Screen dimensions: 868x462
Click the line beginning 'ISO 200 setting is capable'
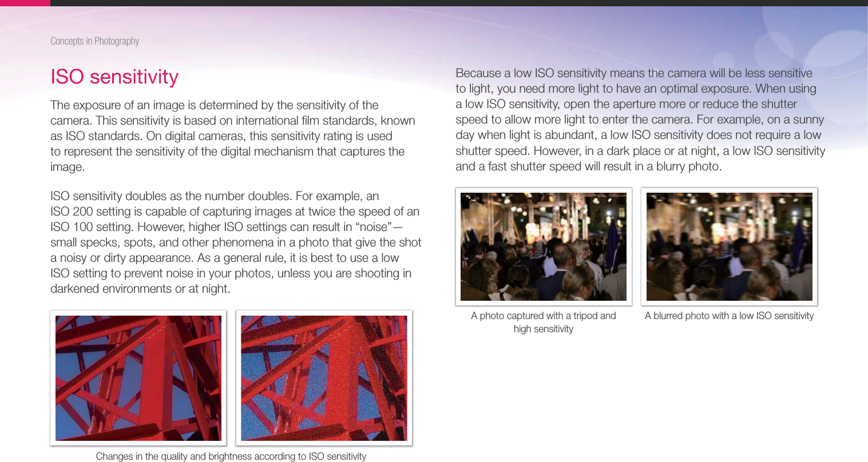point(235,212)
